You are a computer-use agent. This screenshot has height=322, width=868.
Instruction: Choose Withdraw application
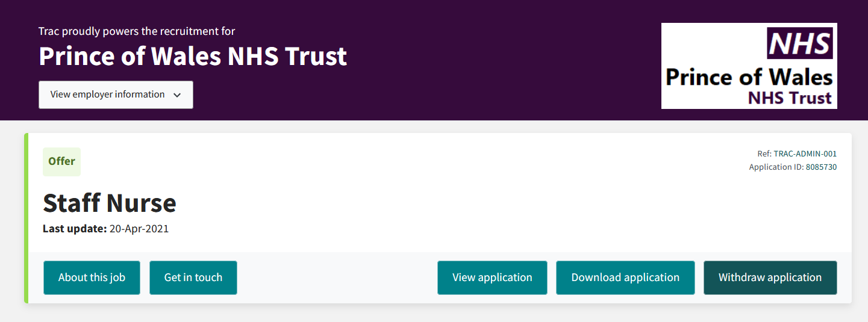pyautogui.click(x=770, y=277)
